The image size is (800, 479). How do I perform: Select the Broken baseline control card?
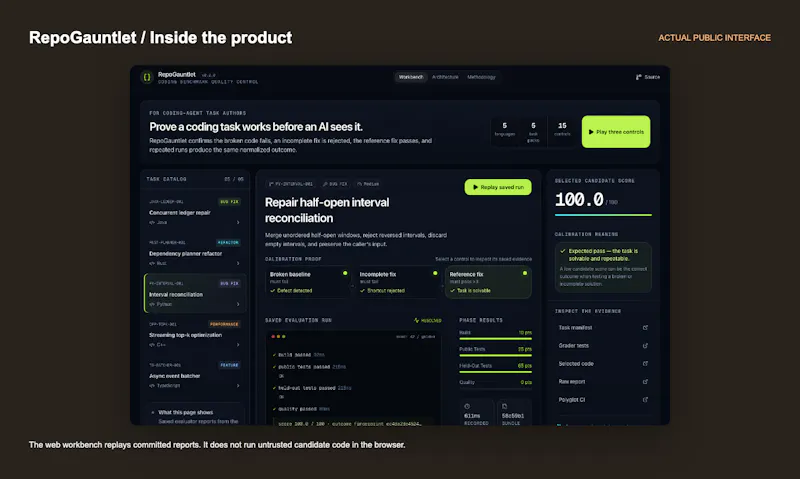(308, 282)
